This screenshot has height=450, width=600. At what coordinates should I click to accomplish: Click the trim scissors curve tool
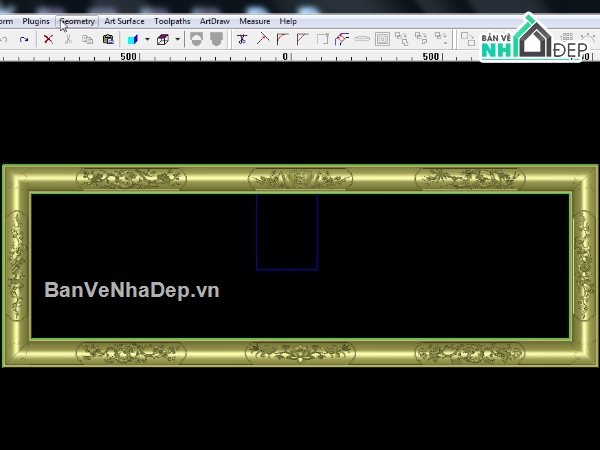point(242,39)
